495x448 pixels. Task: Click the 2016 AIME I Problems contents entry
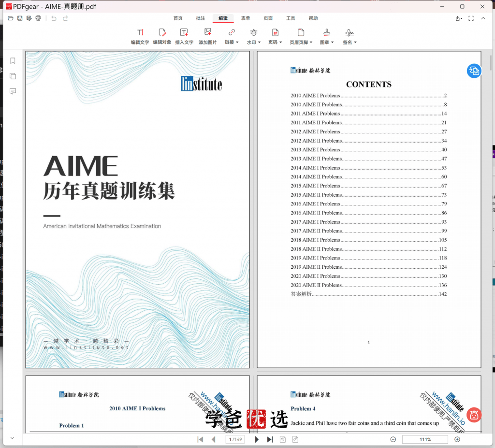tap(368, 204)
